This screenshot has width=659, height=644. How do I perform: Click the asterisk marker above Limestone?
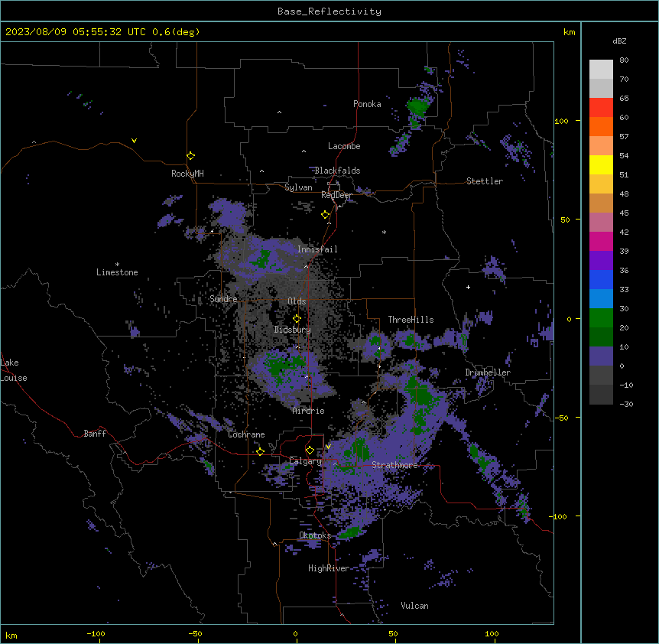(x=117, y=265)
